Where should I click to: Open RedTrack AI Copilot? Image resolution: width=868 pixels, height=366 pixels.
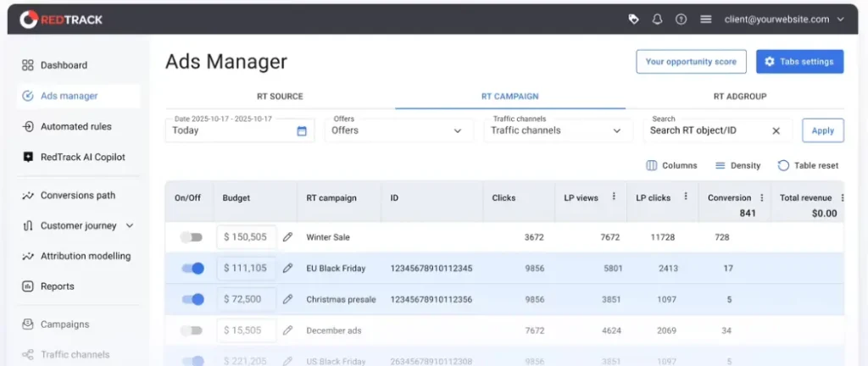tap(83, 157)
